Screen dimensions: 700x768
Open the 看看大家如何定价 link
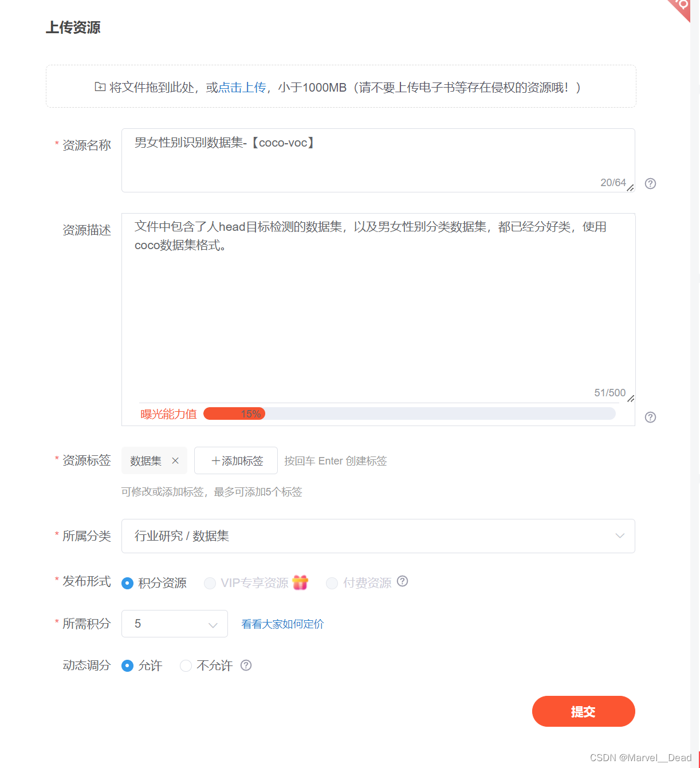click(282, 624)
